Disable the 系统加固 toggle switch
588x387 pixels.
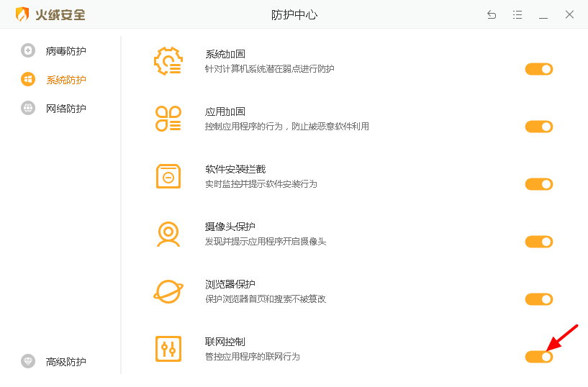coord(538,69)
